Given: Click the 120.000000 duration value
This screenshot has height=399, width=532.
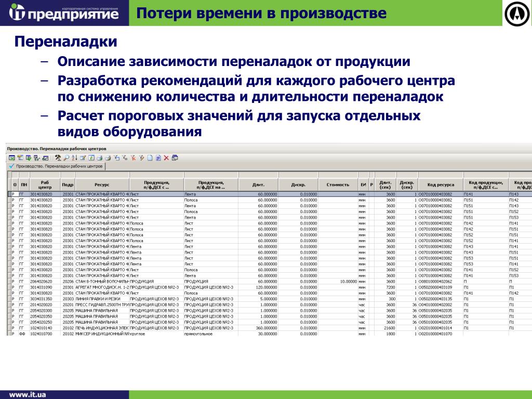Looking at the screenshot, I should pos(267,287).
